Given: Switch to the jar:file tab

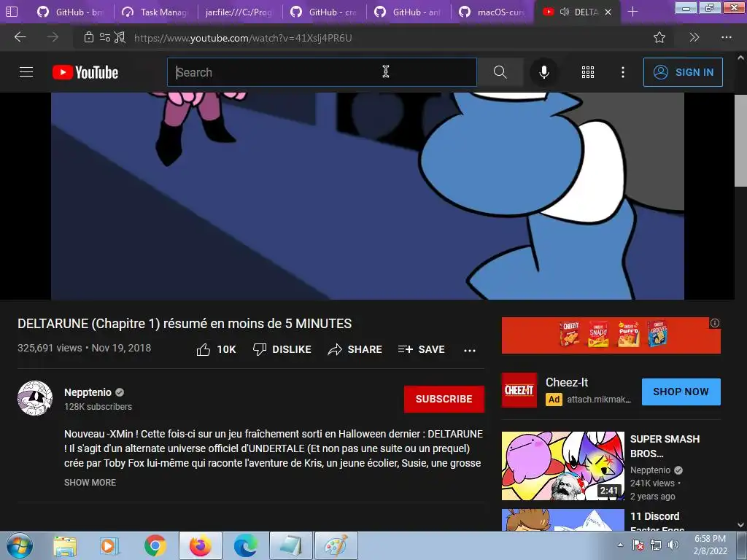Looking at the screenshot, I should (239, 12).
